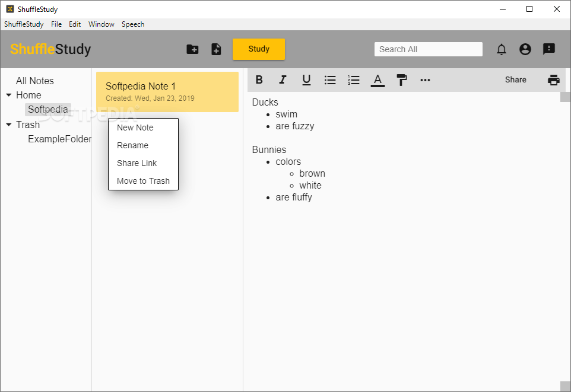Image resolution: width=571 pixels, height=392 pixels.
Task: Select the ExampleFolder item
Action: 60,139
